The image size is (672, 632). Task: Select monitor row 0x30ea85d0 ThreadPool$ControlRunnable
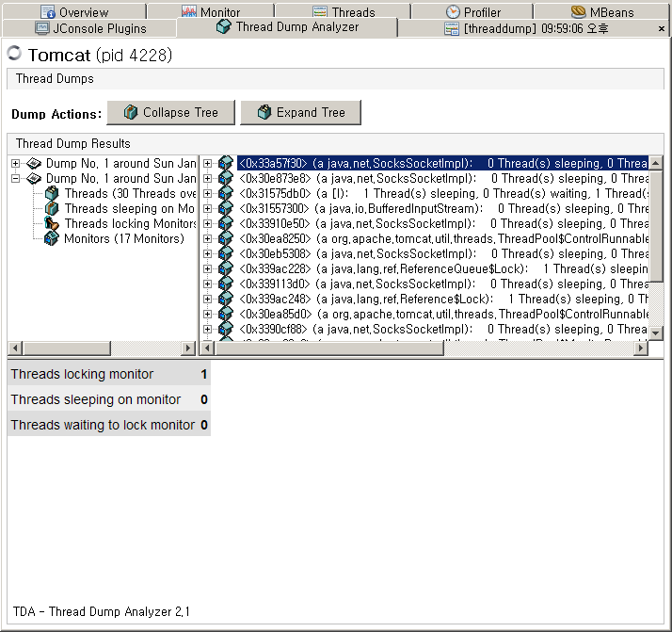442,314
